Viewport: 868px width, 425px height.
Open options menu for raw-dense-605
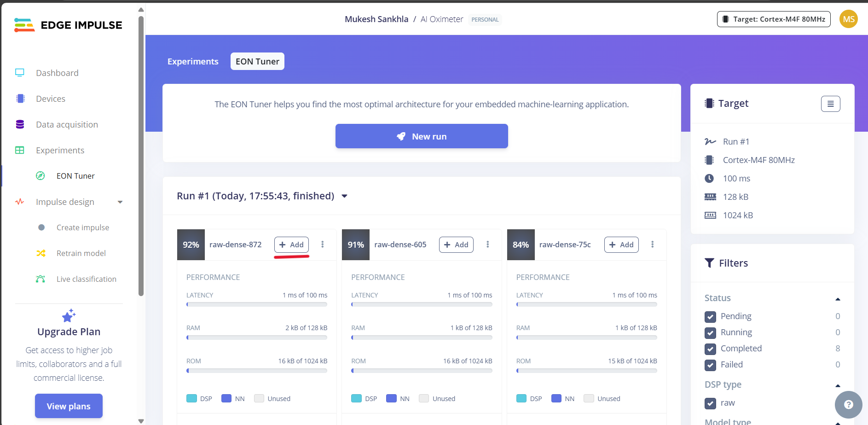point(488,245)
